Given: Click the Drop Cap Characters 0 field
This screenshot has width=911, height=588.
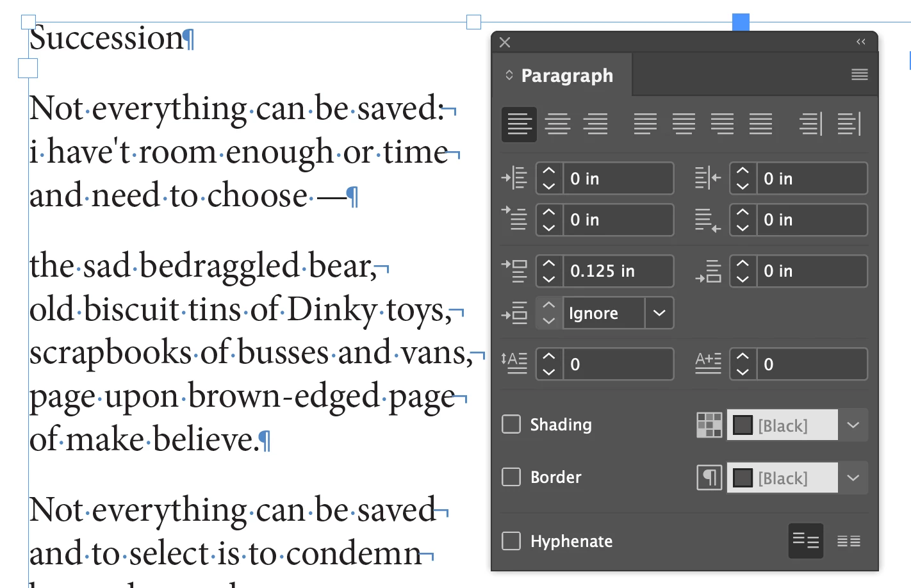Looking at the screenshot, I should coord(812,363).
